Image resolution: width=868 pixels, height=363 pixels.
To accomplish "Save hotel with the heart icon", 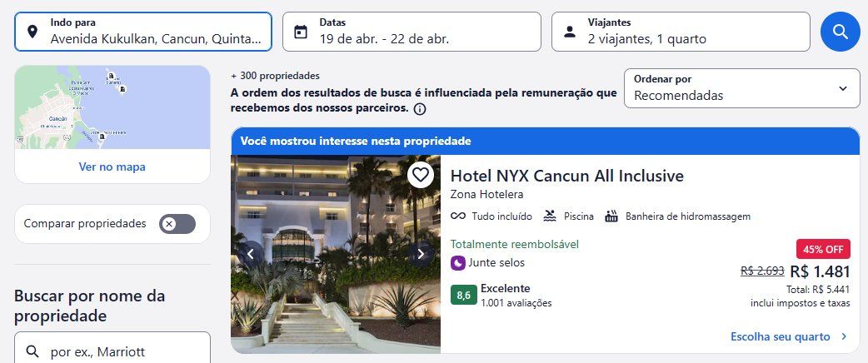I will pyautogui.click(x=421, y=175).
